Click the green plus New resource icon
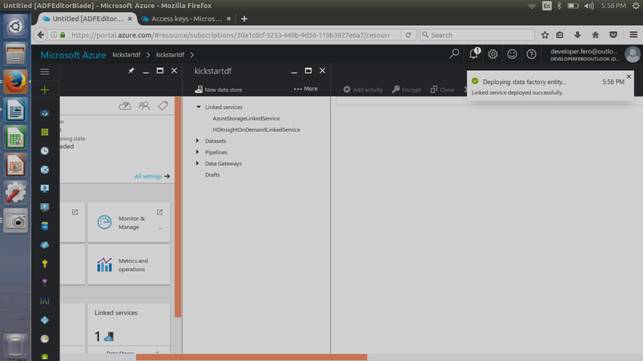 (x=45, y=89)
